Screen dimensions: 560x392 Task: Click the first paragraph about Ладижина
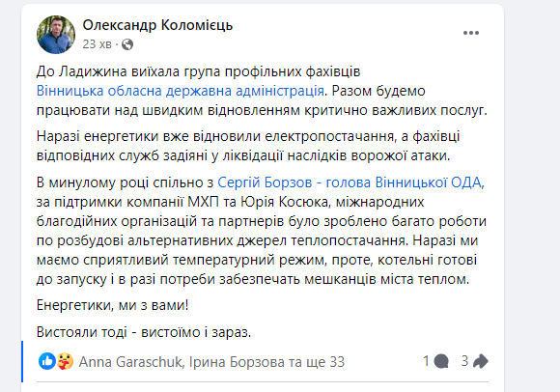pos(262,91)
